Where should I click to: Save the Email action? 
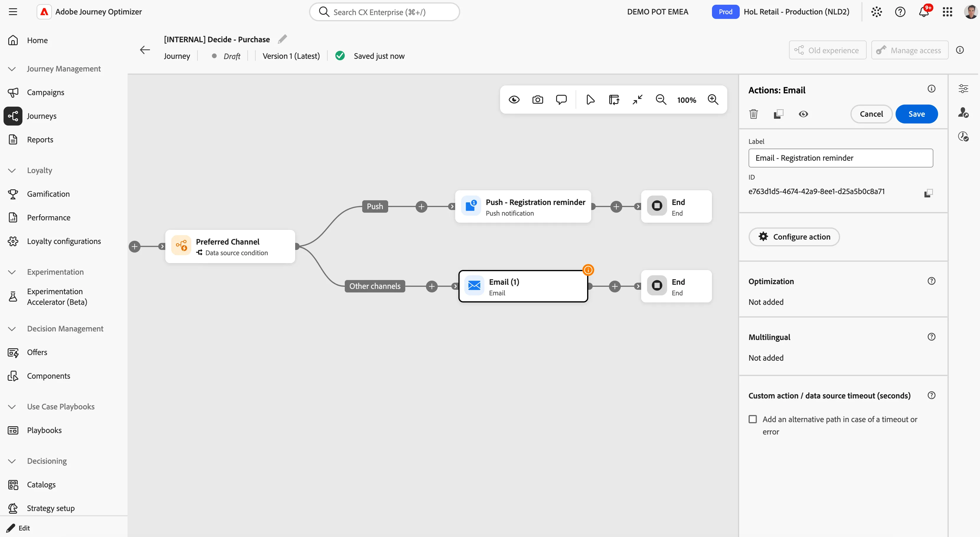[917, 114]
